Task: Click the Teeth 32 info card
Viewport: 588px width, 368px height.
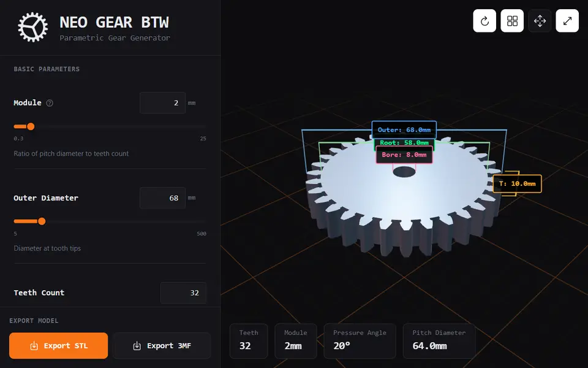Action: [249, 341]
